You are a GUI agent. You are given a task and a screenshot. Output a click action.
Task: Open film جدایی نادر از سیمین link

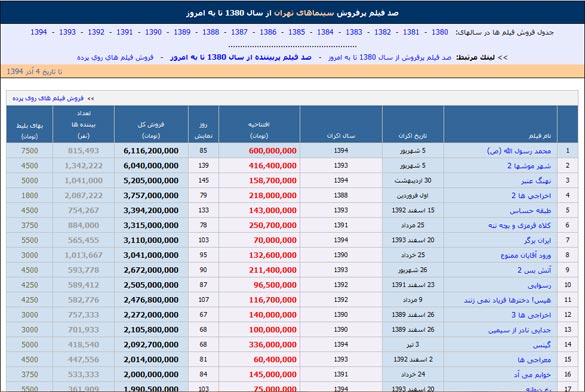point(519,330)
